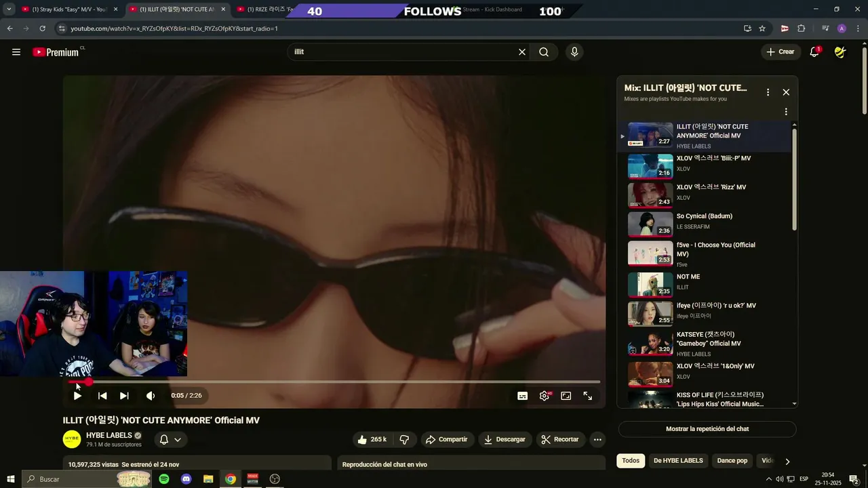Open more actions three-dot menu below video

[x=597, y=439]
